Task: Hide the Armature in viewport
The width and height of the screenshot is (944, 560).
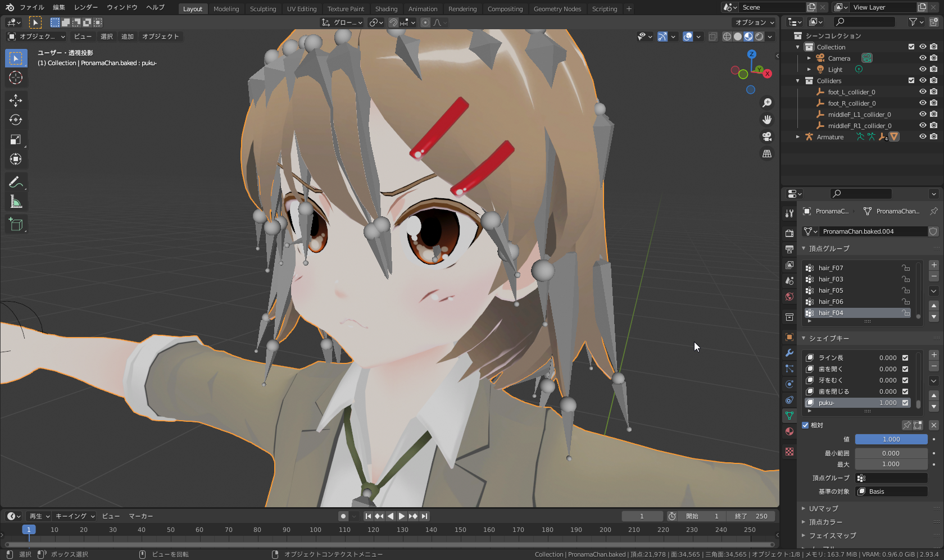Action: [923, 137]
